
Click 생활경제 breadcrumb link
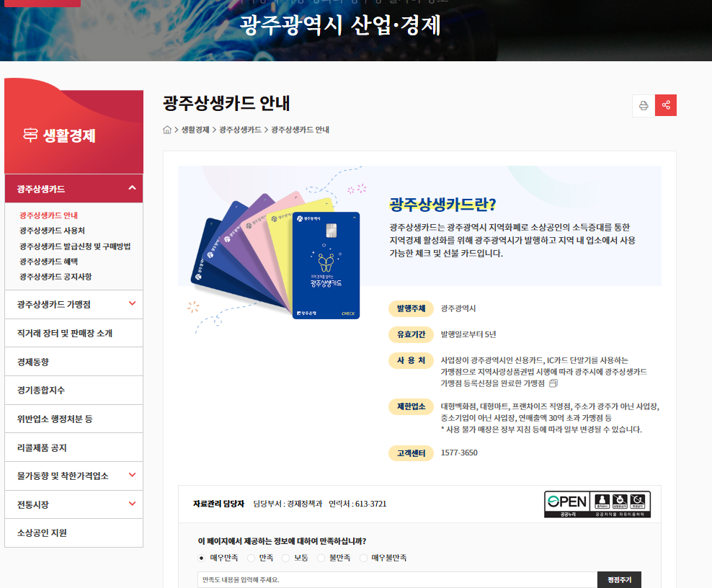coord(195,130)
